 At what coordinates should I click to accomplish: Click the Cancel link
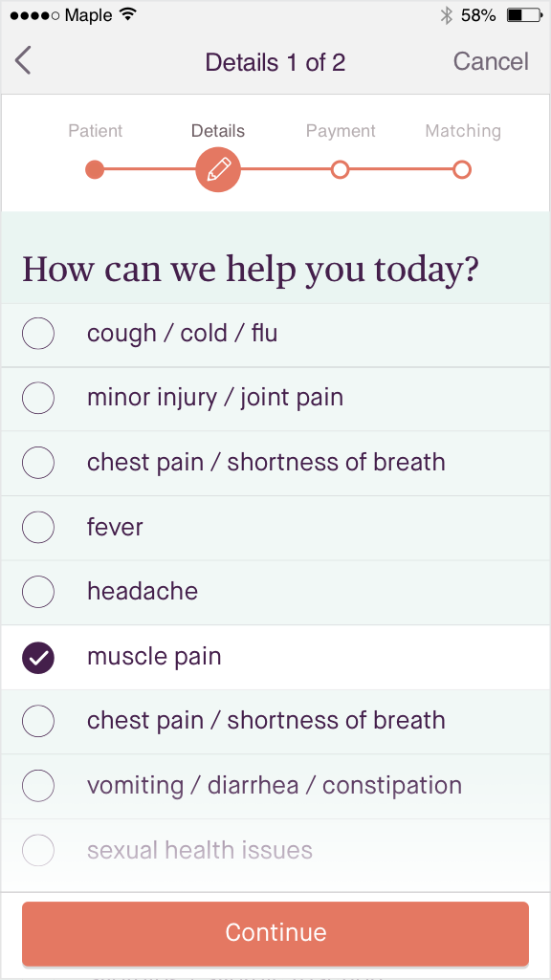[491, 61]
